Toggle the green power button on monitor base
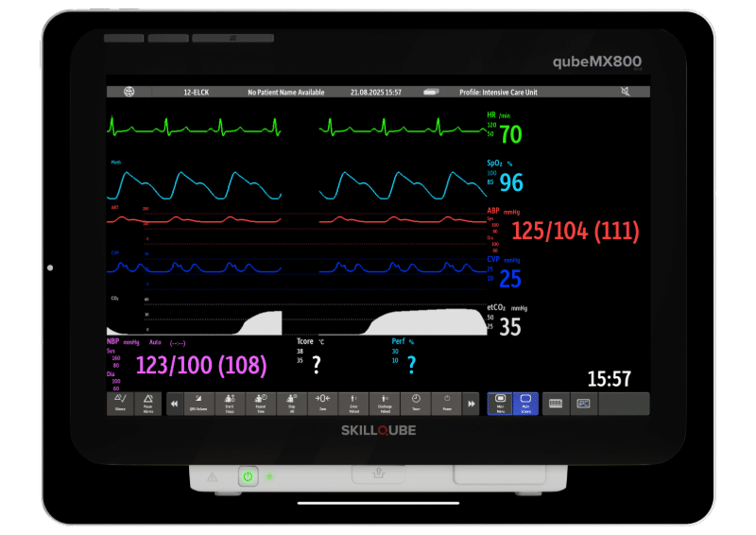 248,477
